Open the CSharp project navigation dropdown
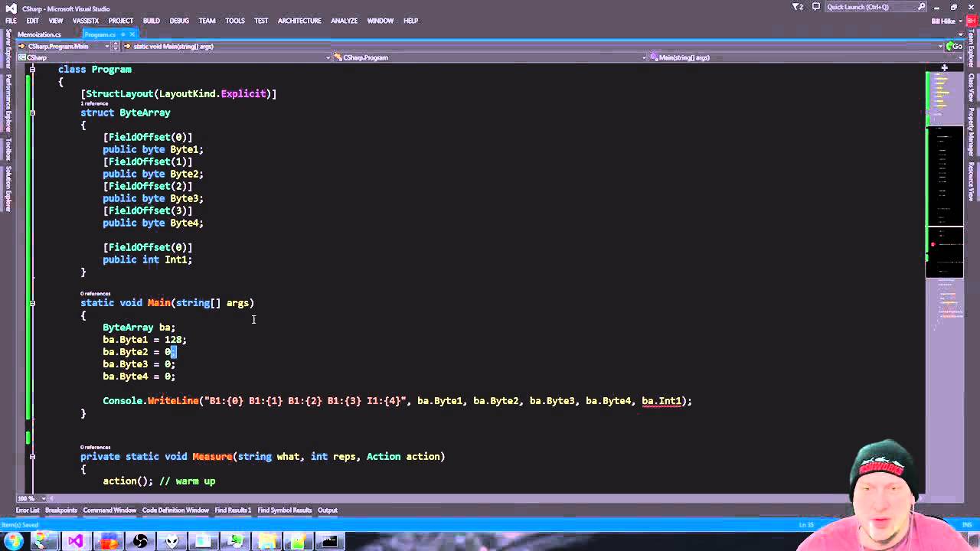This screenshot has width=980, height=551. click(174, 57)
